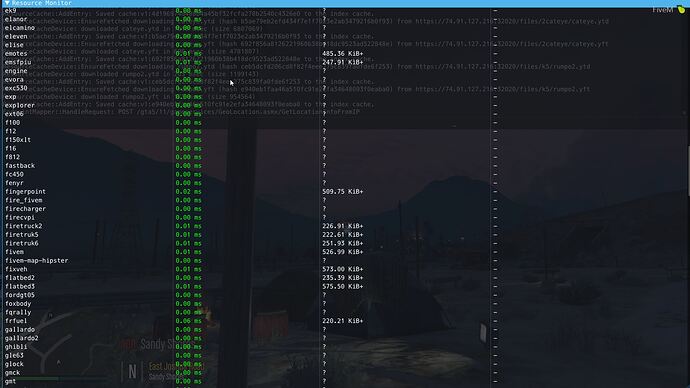This screenshot has width=690, height=388.
Task: Click the firetruk6 resource name
Action: tap(22, 243)
